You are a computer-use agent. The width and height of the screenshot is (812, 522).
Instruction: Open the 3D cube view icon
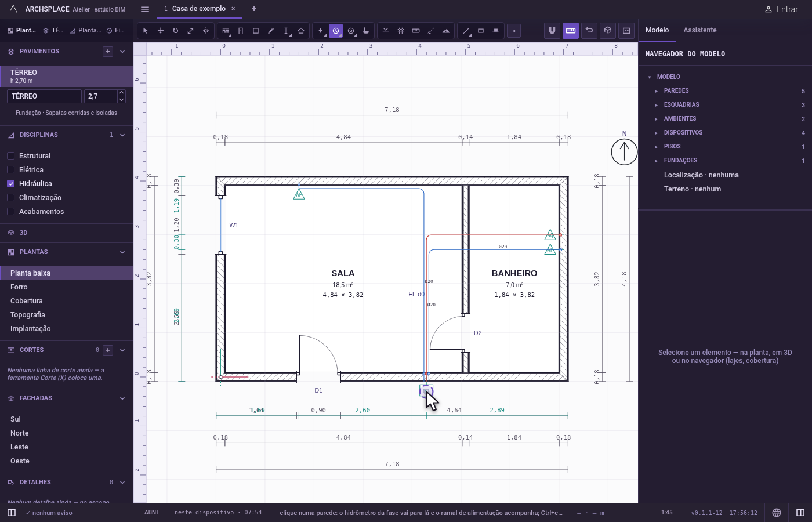608,30
